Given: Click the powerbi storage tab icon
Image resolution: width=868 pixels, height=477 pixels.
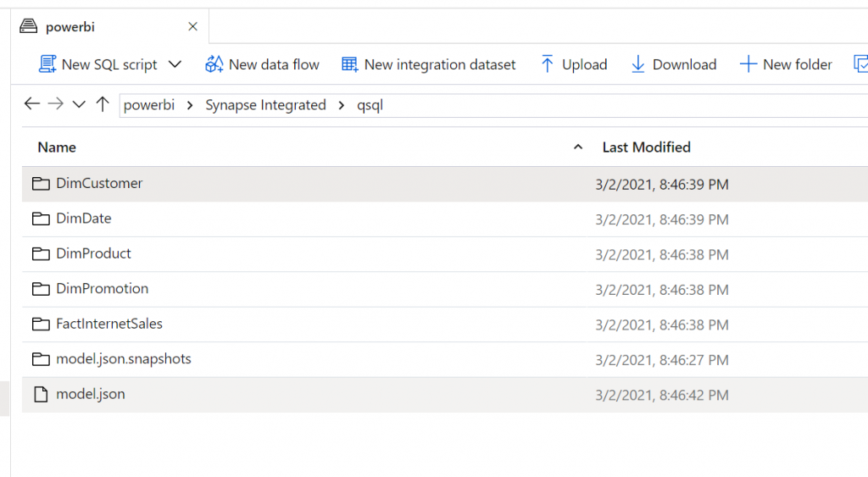Looking at the screenshot, I should (28, 26).
